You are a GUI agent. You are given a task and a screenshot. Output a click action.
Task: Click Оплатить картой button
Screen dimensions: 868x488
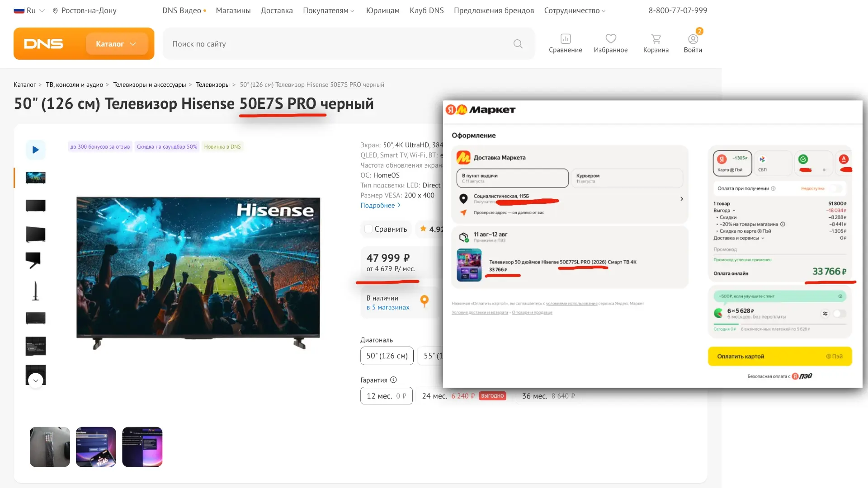[x=780, y=357]
